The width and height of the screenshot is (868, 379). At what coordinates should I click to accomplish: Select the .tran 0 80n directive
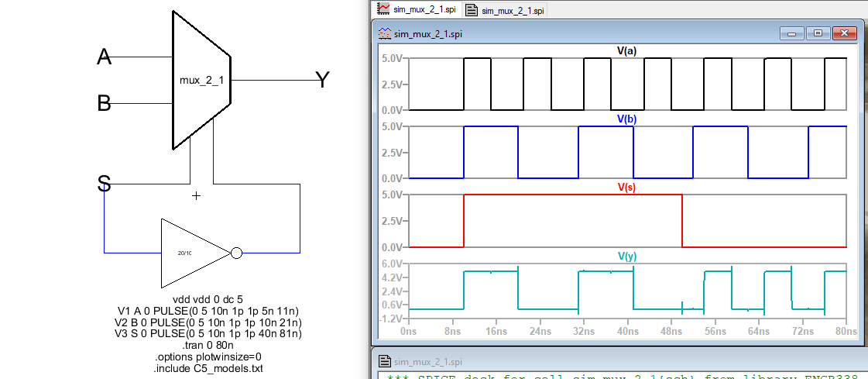[208, 345]
